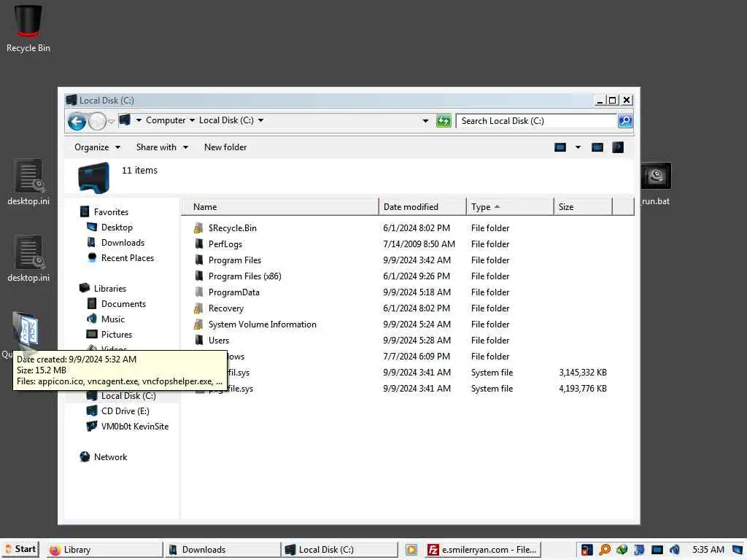Expand dropdown arrow after Local Disk (C:) breadcrumb

tap(260, 120)
